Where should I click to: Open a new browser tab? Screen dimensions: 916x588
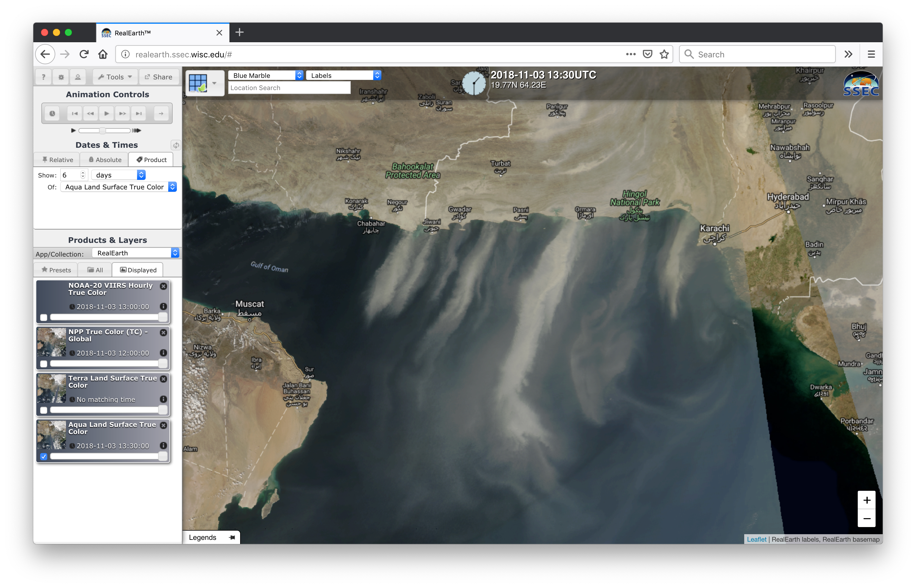(239, 32)
